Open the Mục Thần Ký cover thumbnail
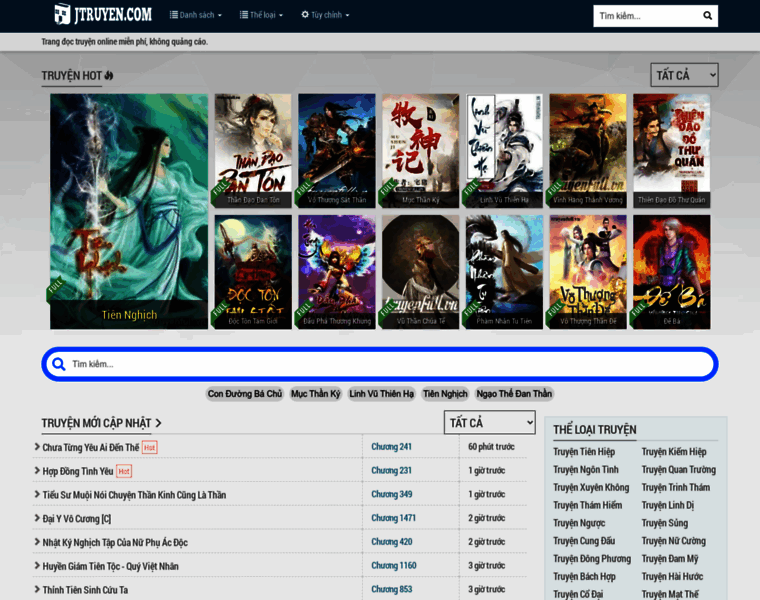Screen dimensions: 760x600 [x=420, y=151]
